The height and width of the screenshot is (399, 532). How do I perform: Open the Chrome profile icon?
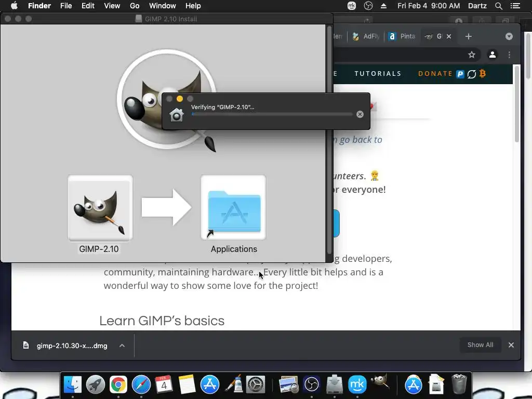[493, 55]
